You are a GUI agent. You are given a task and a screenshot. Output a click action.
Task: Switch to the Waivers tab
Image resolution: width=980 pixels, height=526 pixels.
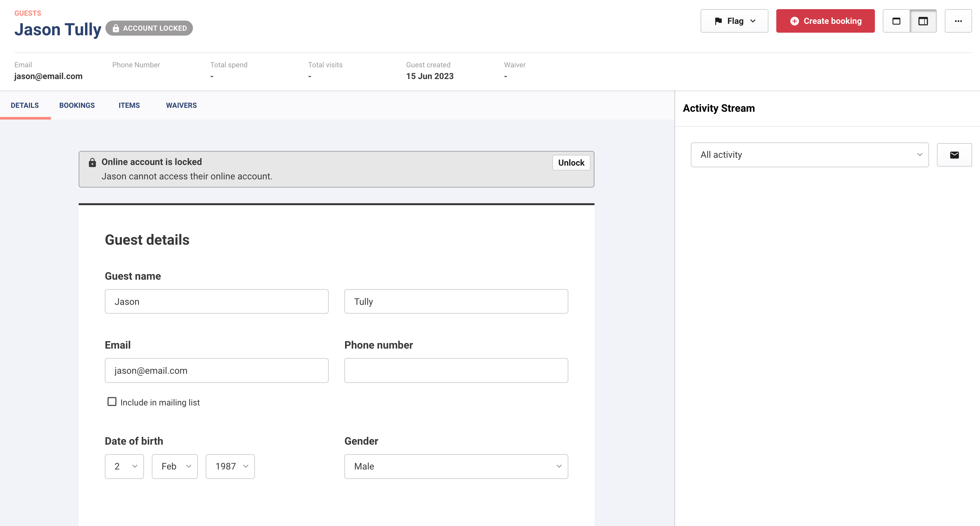tap(181, 106)
